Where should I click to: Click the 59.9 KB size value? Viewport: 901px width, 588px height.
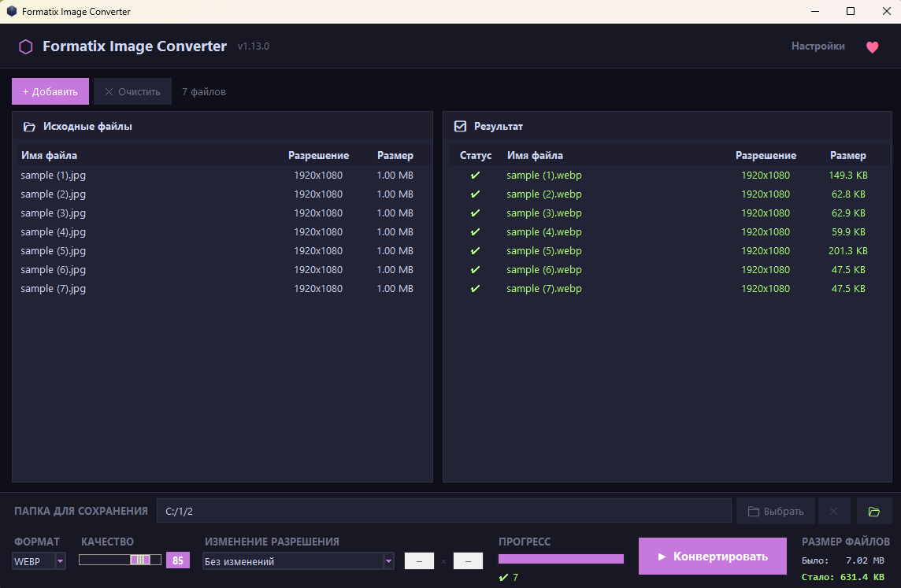click(x=848, y=232)
